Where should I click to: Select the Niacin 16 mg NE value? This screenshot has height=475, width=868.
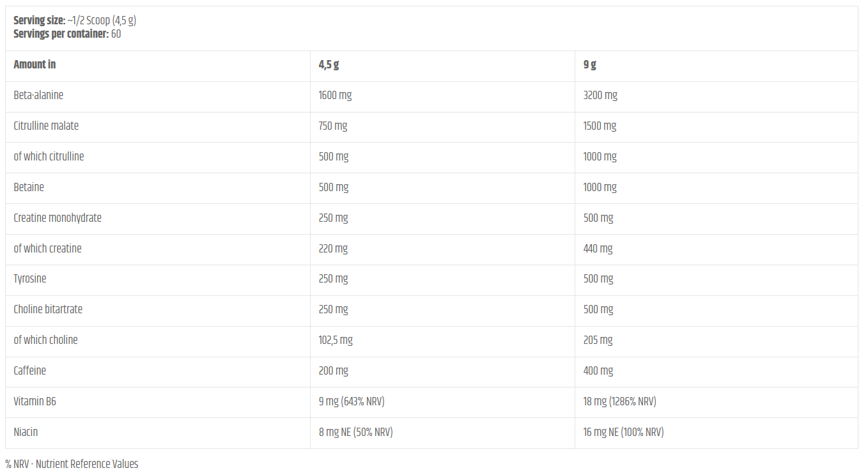[623, 432]
